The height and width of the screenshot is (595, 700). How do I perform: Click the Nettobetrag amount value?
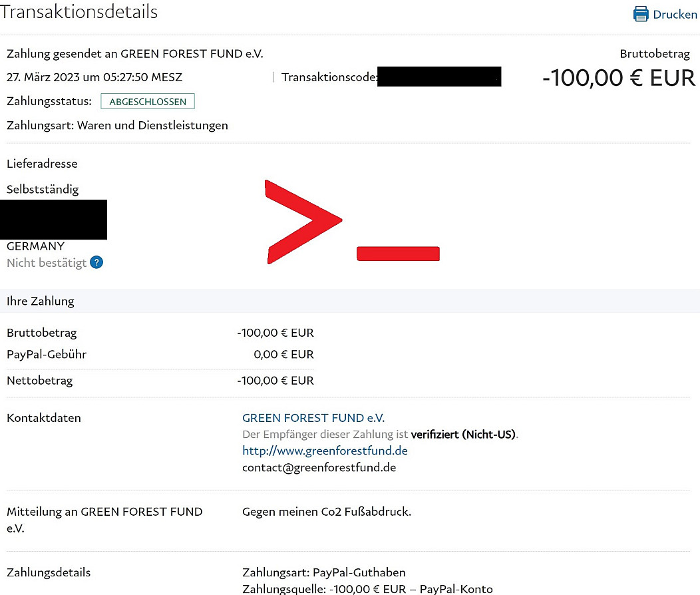(275, 381)
